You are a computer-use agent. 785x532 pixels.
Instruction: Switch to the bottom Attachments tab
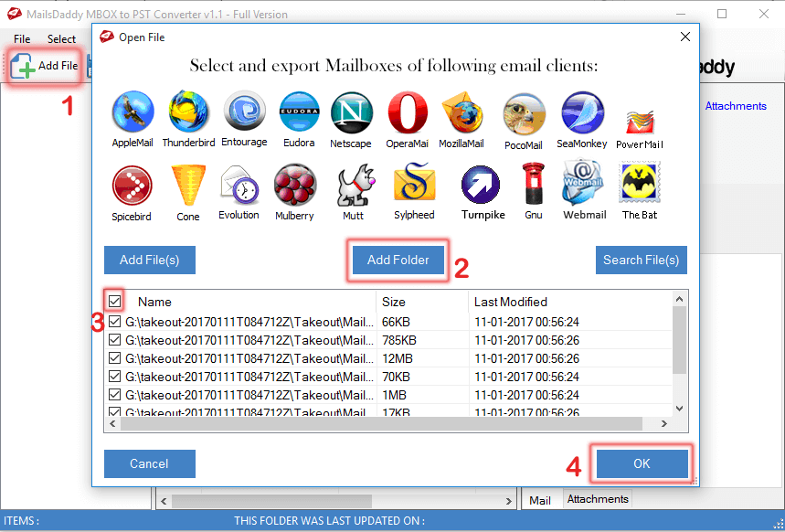point(598,499)
